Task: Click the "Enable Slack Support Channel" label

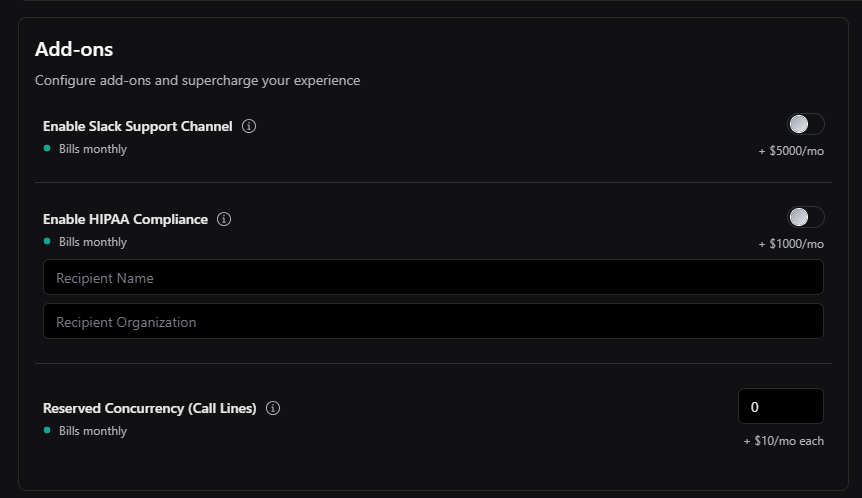Action: (x=138, y=127)
